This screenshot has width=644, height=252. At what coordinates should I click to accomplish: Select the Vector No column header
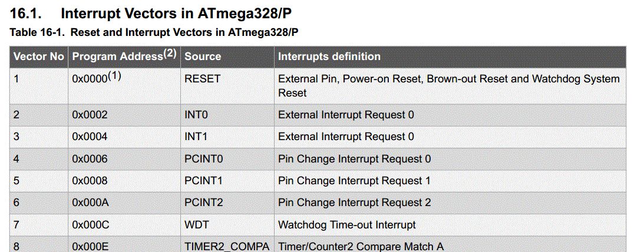pyautogui.click(x=38, y=57)
